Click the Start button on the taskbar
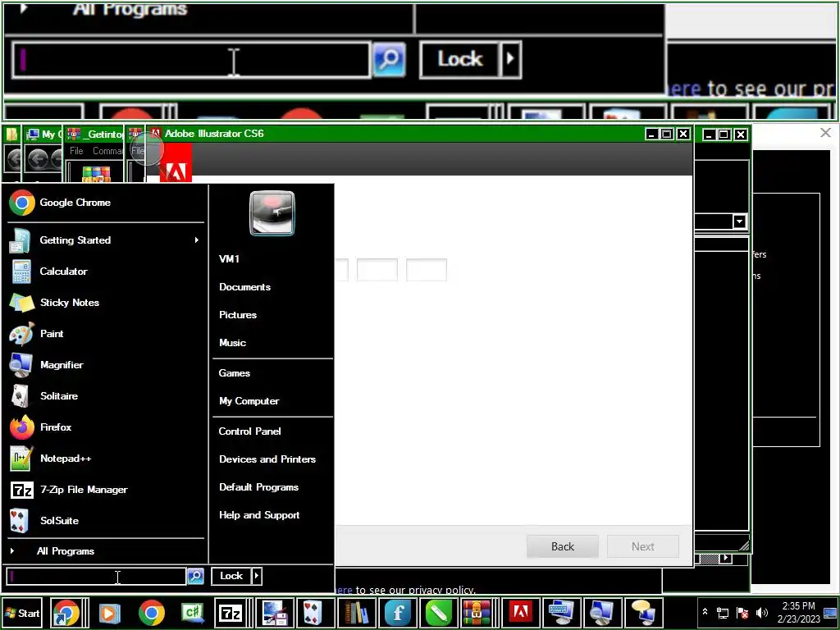This screenshot has height=630, width=840. pyautogui.click(x=22, y=614)
